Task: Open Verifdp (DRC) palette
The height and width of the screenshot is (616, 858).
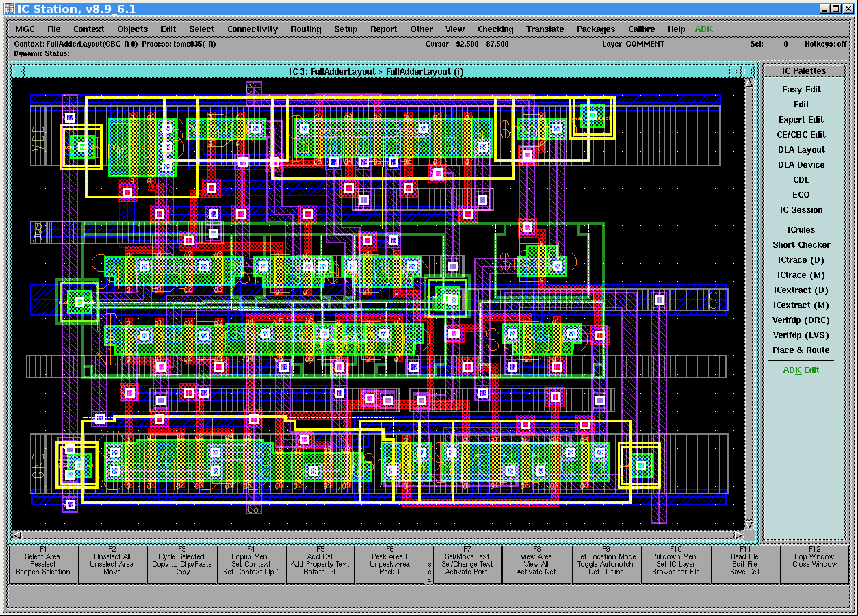Action: point(801,320)
